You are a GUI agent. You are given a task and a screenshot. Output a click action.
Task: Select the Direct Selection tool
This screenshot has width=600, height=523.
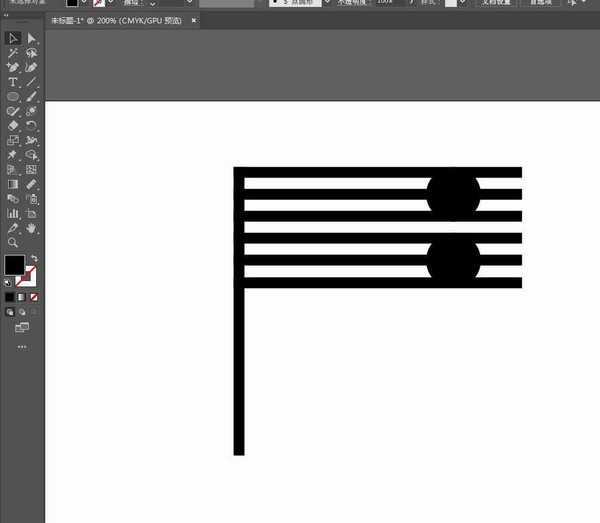[32, 38]
